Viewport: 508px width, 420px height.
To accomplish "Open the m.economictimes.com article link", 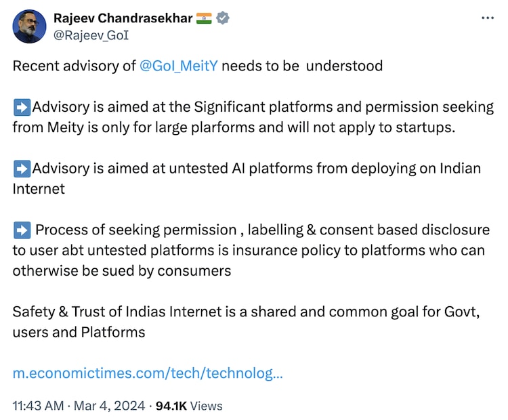I will coord(148,373).
